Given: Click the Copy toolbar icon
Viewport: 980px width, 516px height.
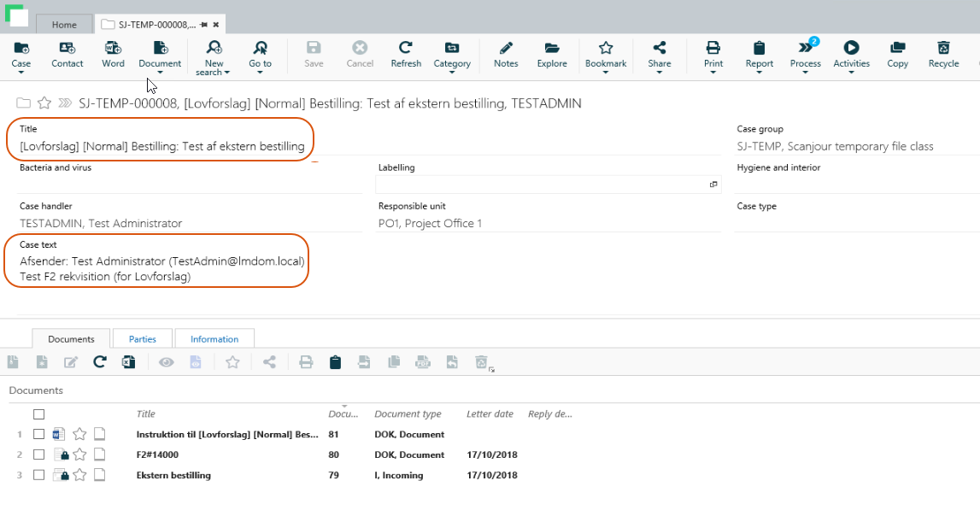Looking at the screenshot, I should tap(897, 49).
